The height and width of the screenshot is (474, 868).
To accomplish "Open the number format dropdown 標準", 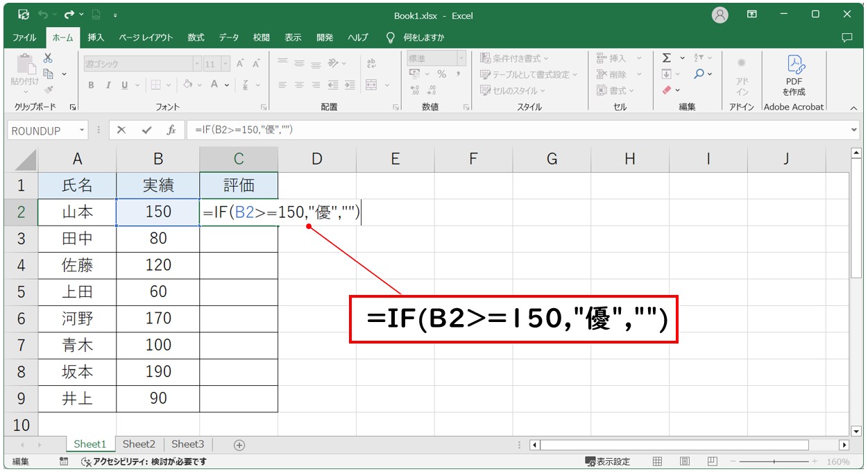I will click(x=461, y=59).
